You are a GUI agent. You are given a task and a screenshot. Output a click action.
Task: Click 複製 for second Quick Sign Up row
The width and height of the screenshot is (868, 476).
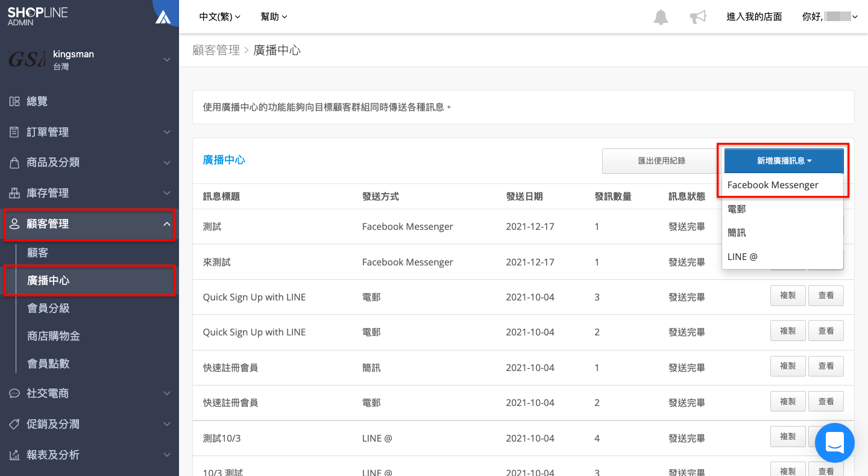[x=788, y=331]
